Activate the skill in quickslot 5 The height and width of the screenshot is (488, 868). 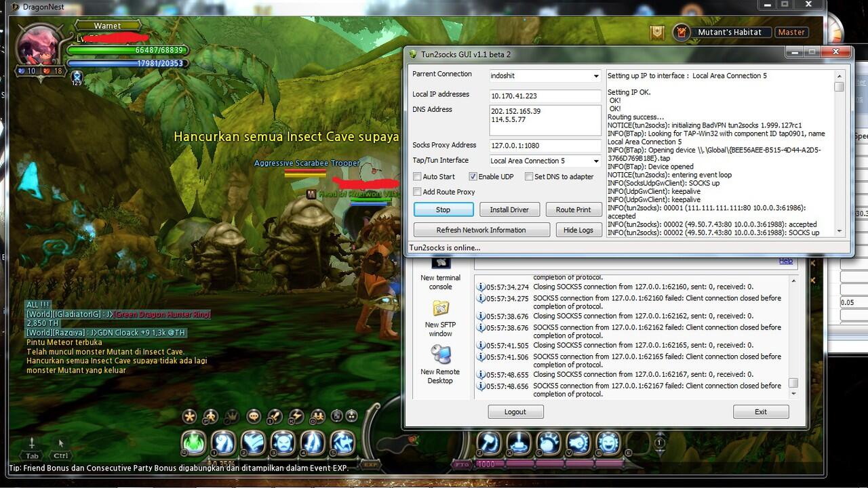(x=343, y=443)
